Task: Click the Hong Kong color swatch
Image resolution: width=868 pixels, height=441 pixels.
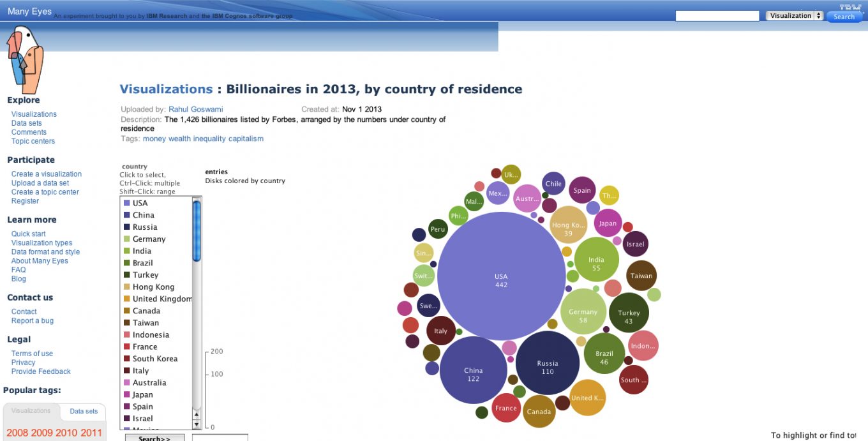Action: (x=127, y=287)
